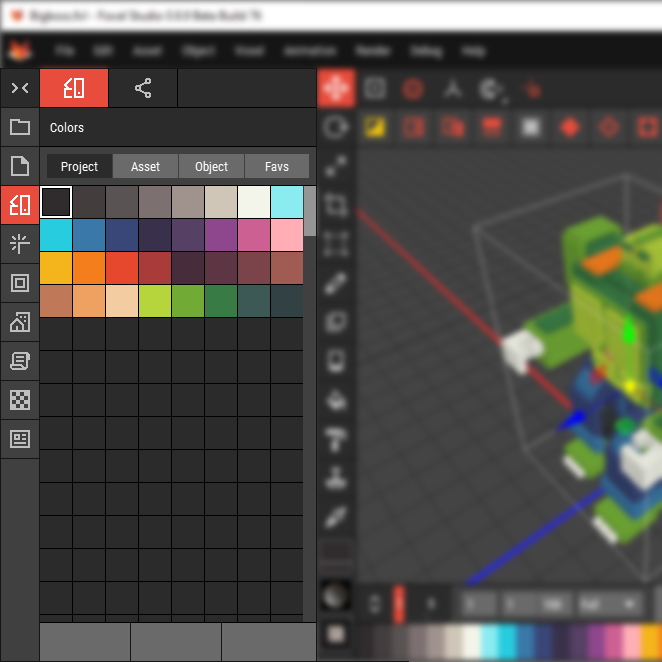Click the house icon in the sidebar

20,322
